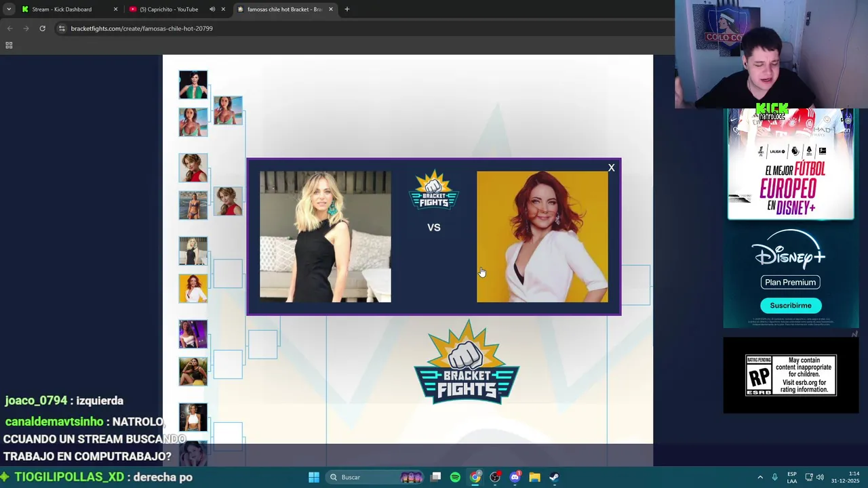The width and height of the screenshot is (868, 488).
Task: Mute the YouTube tab via speaker icon
Action: pyautogui.click(x=212, y=9)
